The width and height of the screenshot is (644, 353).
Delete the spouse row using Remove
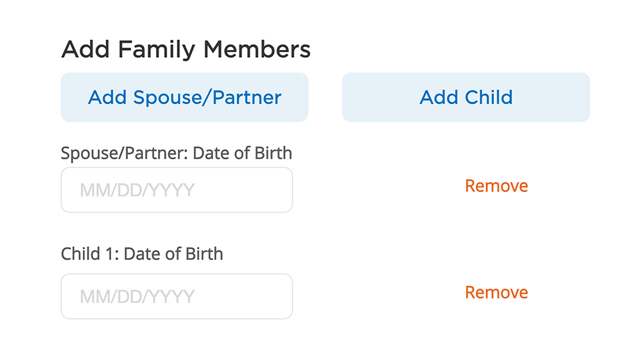click(496, 186)
